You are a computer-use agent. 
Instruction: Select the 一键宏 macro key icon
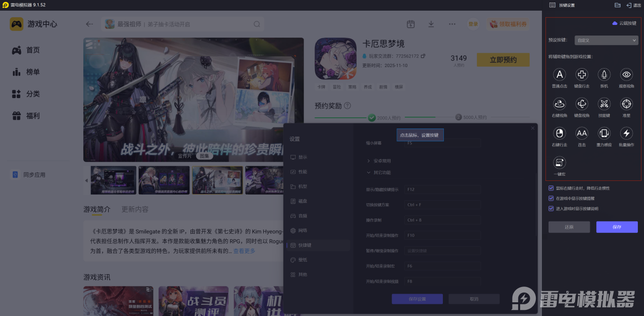coord(559,163)
